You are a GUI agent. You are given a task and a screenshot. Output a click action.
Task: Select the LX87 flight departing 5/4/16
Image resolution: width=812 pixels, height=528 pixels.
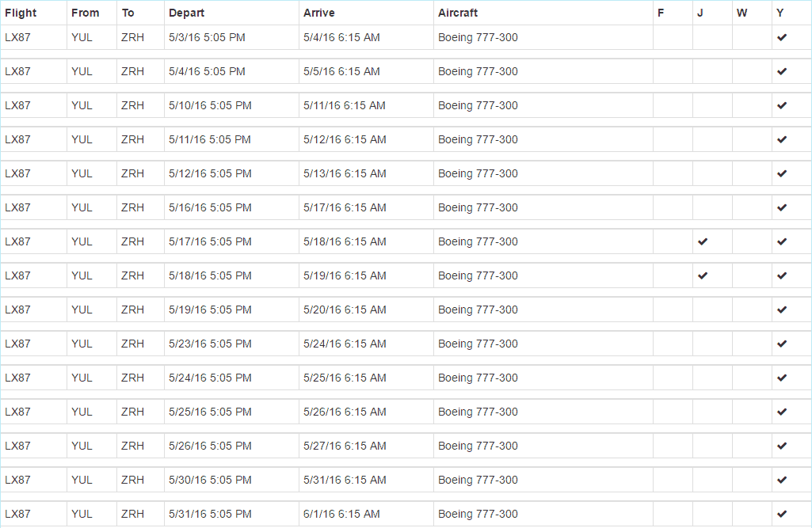click(x=17, y=71)
